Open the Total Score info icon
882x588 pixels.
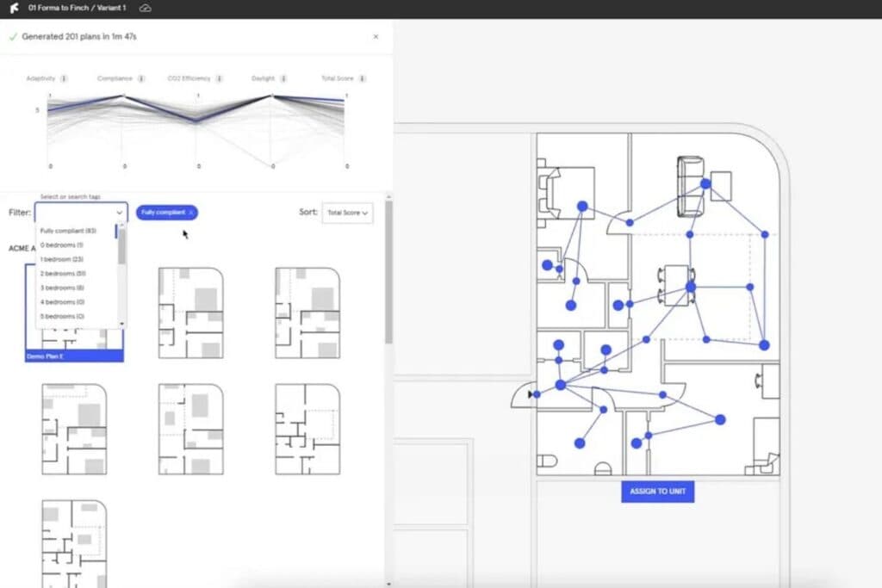362,78
